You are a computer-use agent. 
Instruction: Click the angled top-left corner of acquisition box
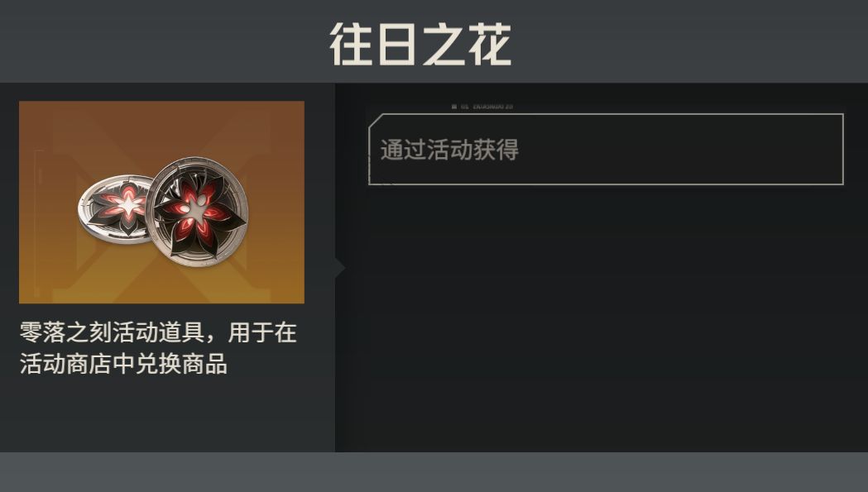click(376, 120)
